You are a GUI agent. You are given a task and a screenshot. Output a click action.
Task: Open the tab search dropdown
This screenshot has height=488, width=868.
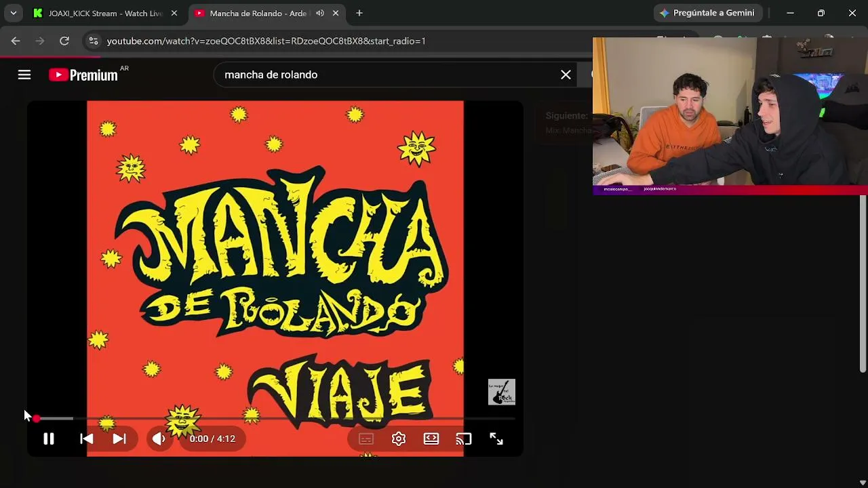click(x=13, y=13)
